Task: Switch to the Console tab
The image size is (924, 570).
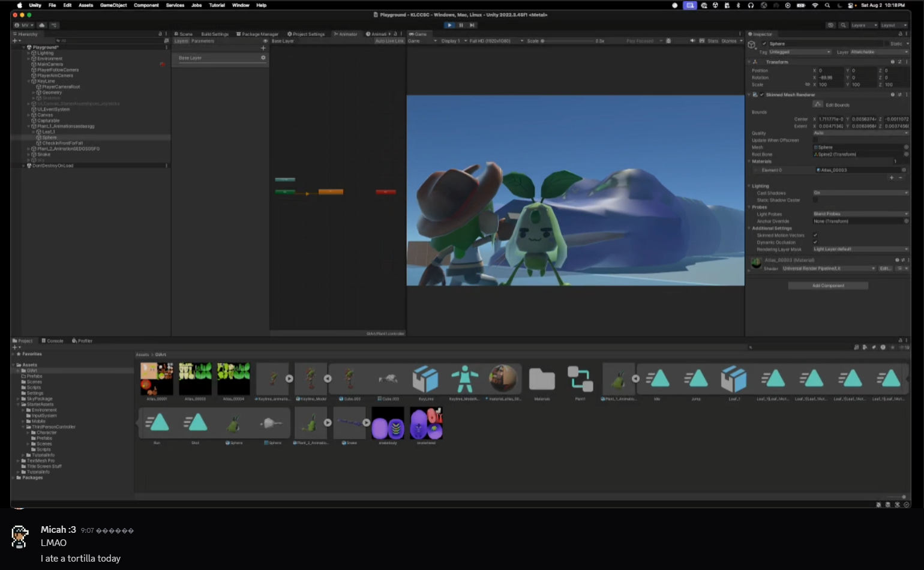Action: (52, 341)
